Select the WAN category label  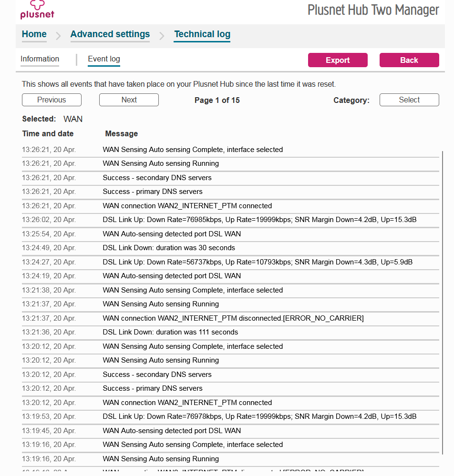click(x=73, y=119)
